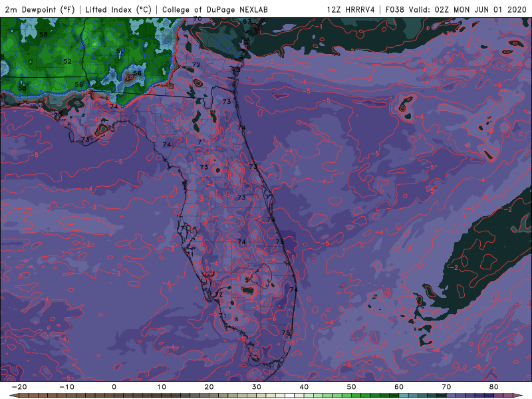Screen dimensions: 532x399
Task: Click the '-6' lifted index contour label
Action: [272, 319]
